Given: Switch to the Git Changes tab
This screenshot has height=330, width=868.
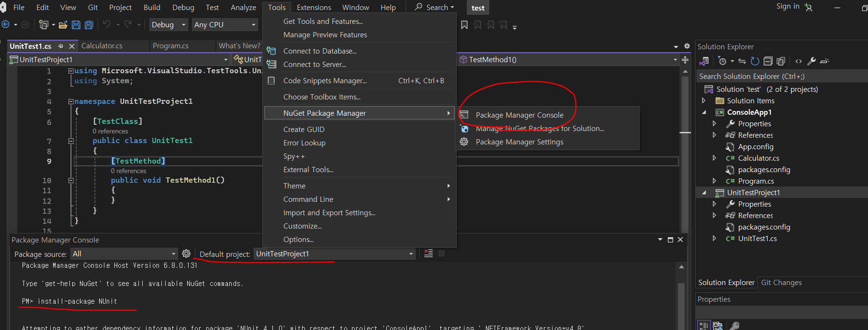Looking at the screenshot, I should [781, 283].
